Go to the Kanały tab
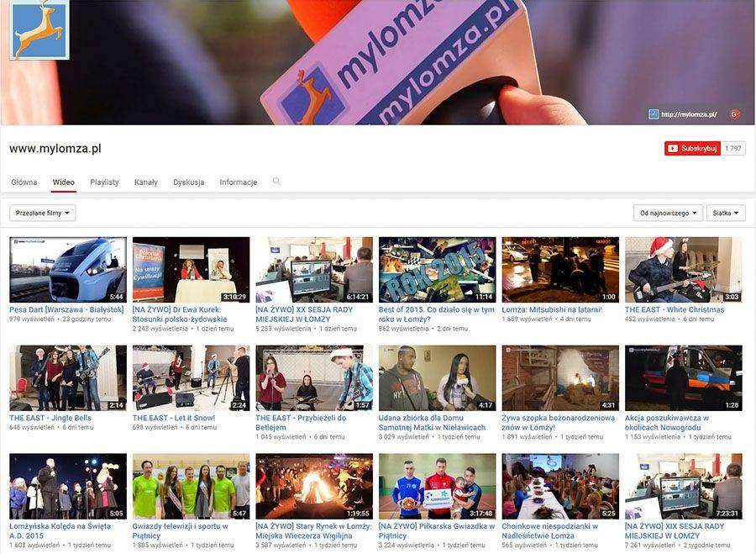Viewport: 756px width, 554px height. [145, 182]
